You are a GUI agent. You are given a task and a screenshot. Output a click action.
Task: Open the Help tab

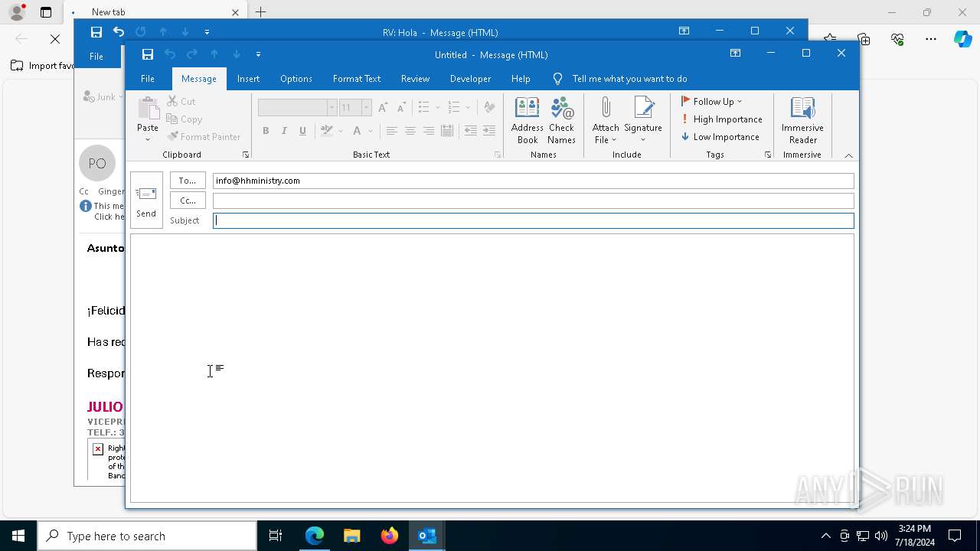click(x=521, y=79)
